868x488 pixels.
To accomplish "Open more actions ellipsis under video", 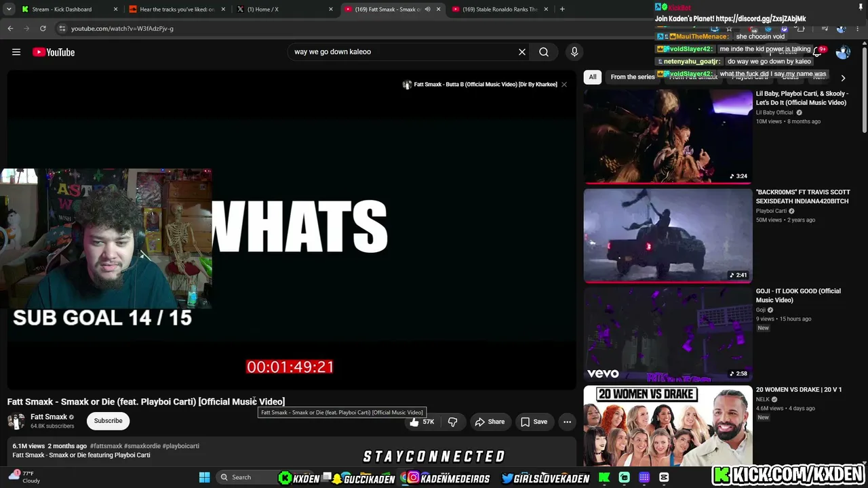I will pyautogui.click(x=567, y=422).
